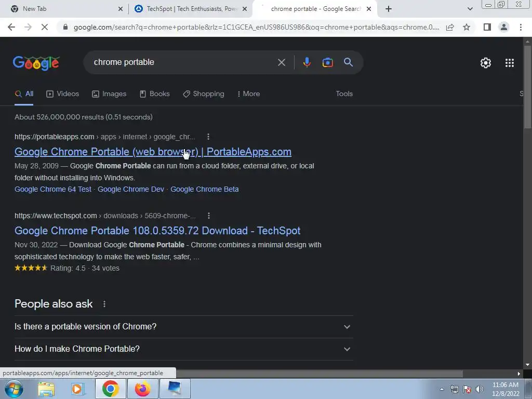The image size is (532, 399).
Task: View site security info lock icon
Action: click(65, 27)
